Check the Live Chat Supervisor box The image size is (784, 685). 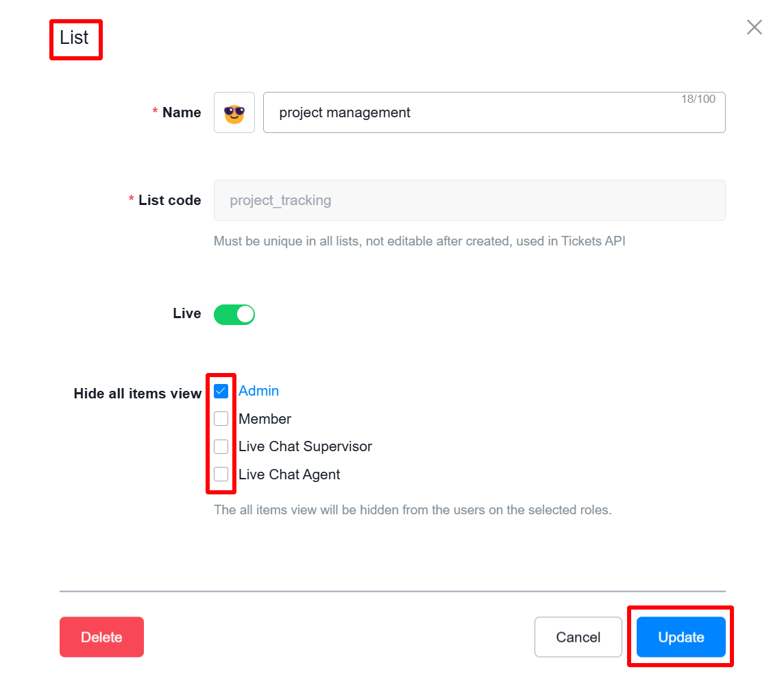point(221,446)
